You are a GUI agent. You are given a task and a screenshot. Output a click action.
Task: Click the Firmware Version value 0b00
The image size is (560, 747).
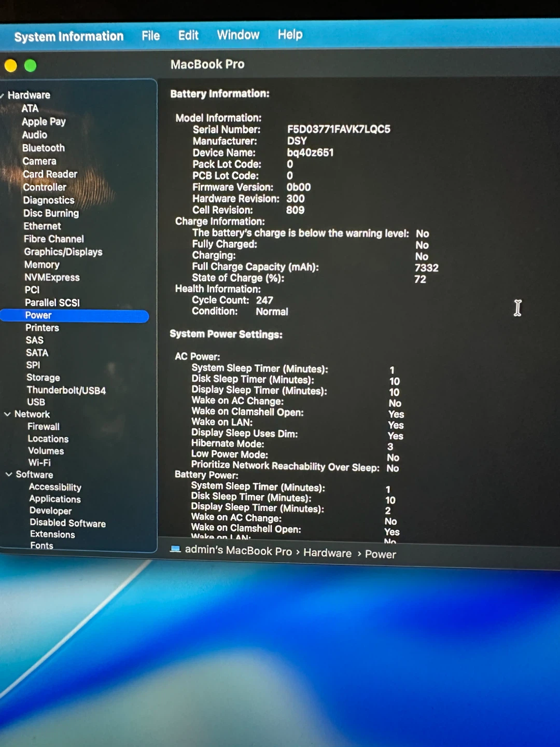click(299, 187)
